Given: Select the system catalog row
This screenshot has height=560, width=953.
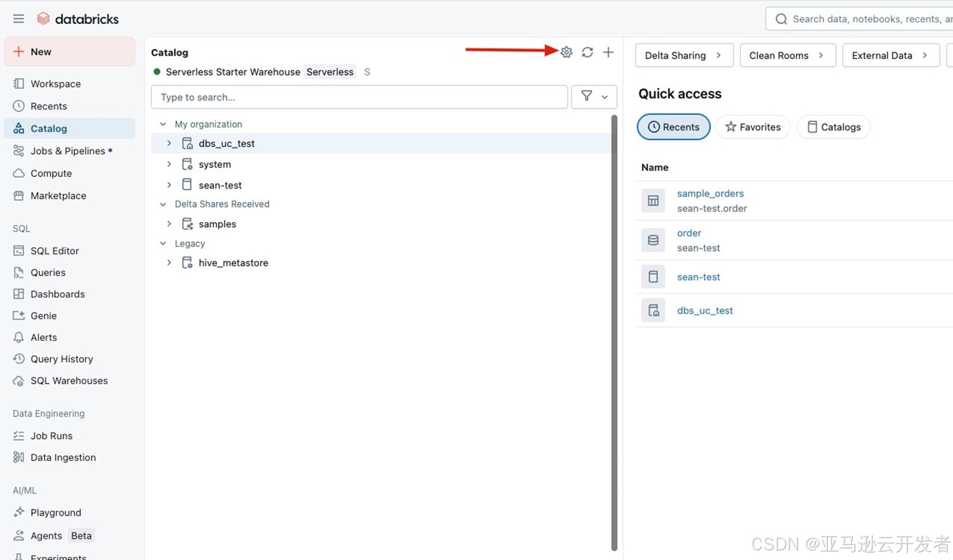Looking at the screenshot, I should coord(381,164).
